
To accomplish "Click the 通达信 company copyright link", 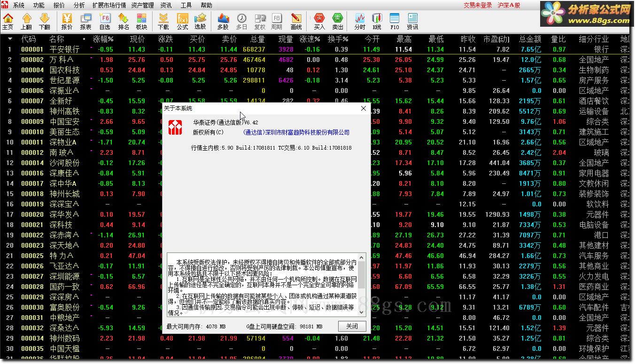I will pos(296,132).
